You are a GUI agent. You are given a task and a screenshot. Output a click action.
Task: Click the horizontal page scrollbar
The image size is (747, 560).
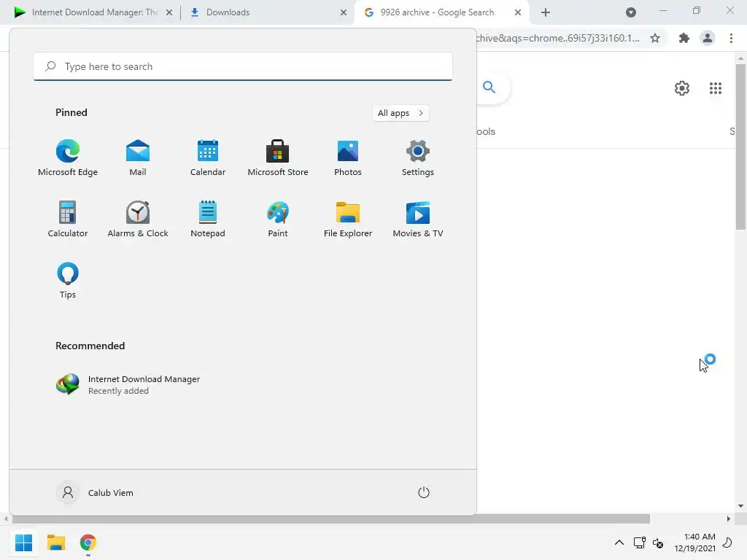330,518
